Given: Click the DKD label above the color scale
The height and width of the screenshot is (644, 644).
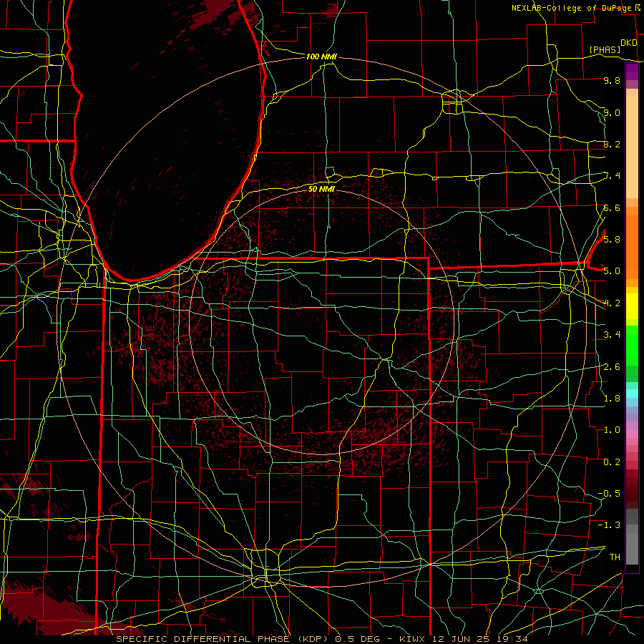Looking at the screenshot, I should point(629,43).
